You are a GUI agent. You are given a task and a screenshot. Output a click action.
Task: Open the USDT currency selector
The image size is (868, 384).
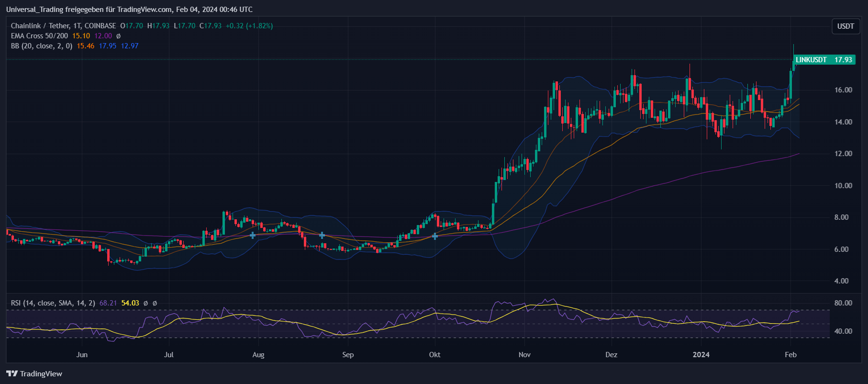[x=845, y=26]
